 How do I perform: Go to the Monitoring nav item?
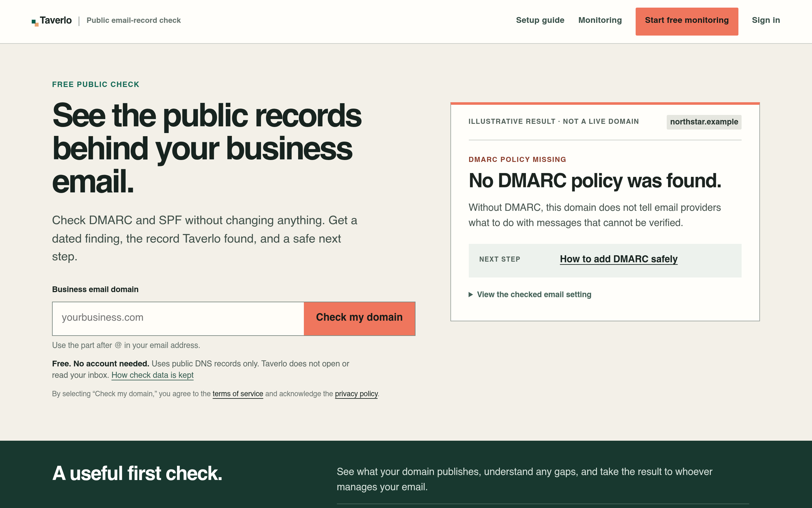(x=600, y=20)
